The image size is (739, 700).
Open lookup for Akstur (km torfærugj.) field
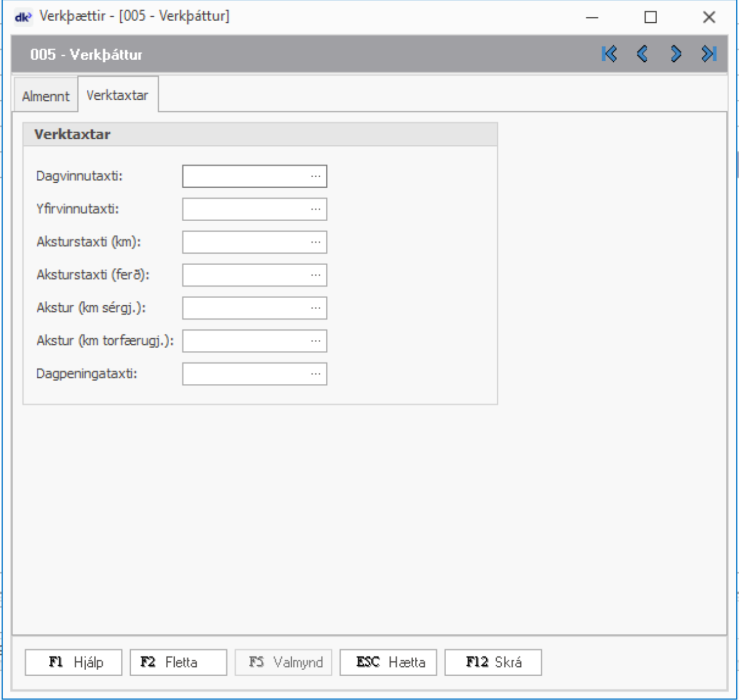pyautogui.click(x=316, y=341)
